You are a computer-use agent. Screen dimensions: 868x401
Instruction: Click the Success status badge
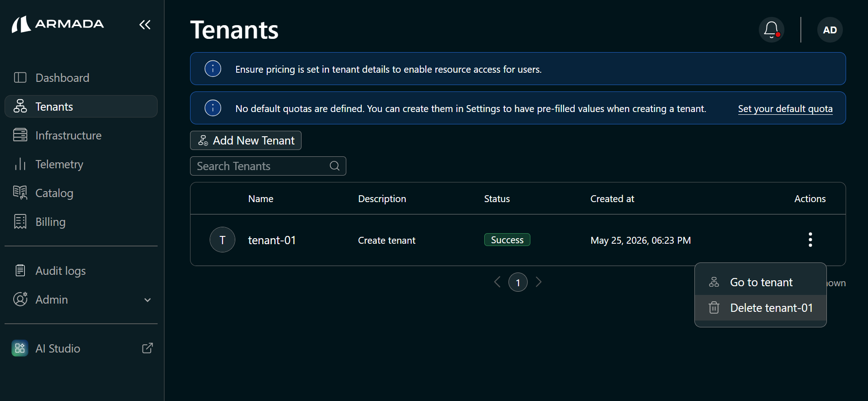click(x=507, y=240)
